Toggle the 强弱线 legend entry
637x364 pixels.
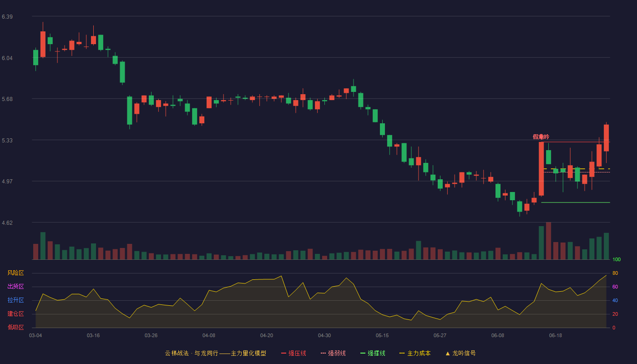pyautogui.click(x=333, y=353)
